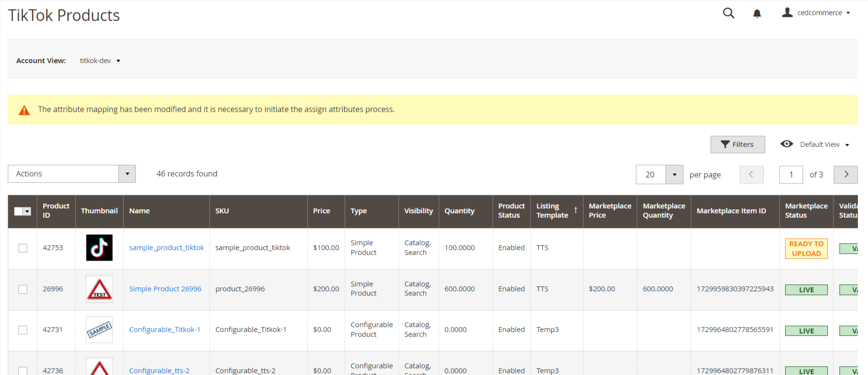Sort by the Visibility column header

click(x=418, y=211)
